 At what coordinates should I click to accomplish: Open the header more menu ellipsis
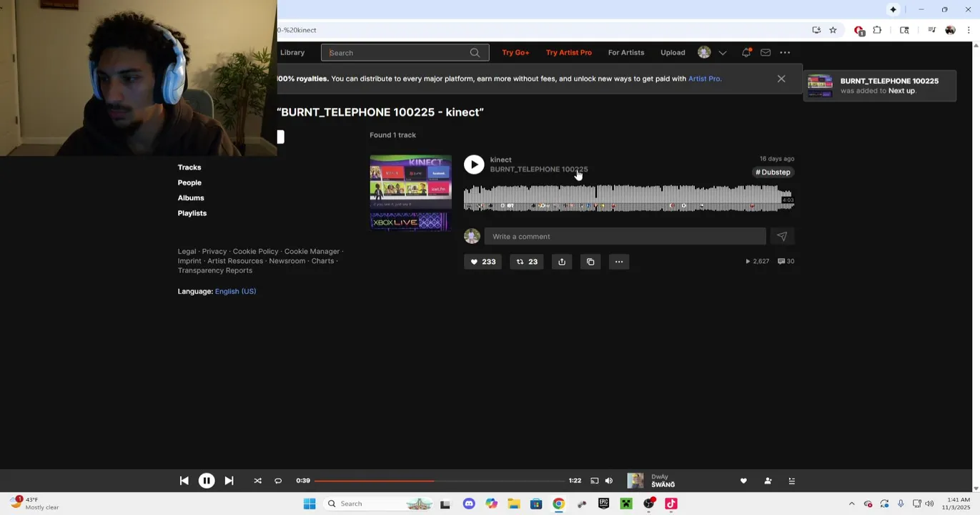point(785,52)
